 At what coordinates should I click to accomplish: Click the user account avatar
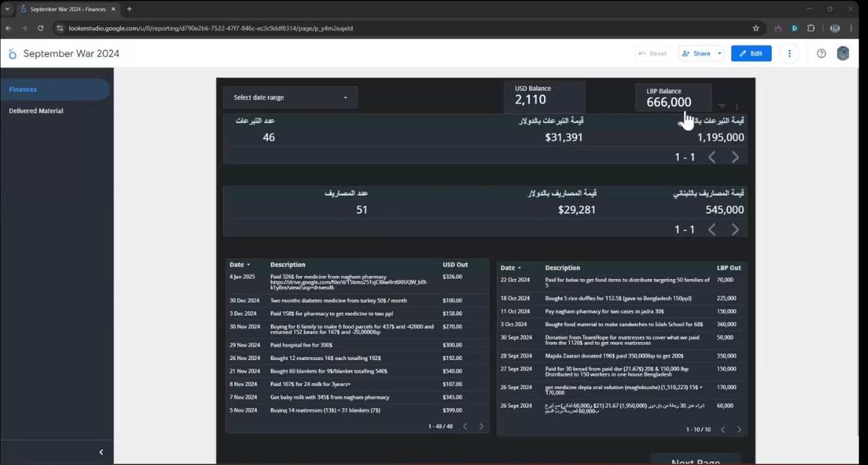[843, 54]
